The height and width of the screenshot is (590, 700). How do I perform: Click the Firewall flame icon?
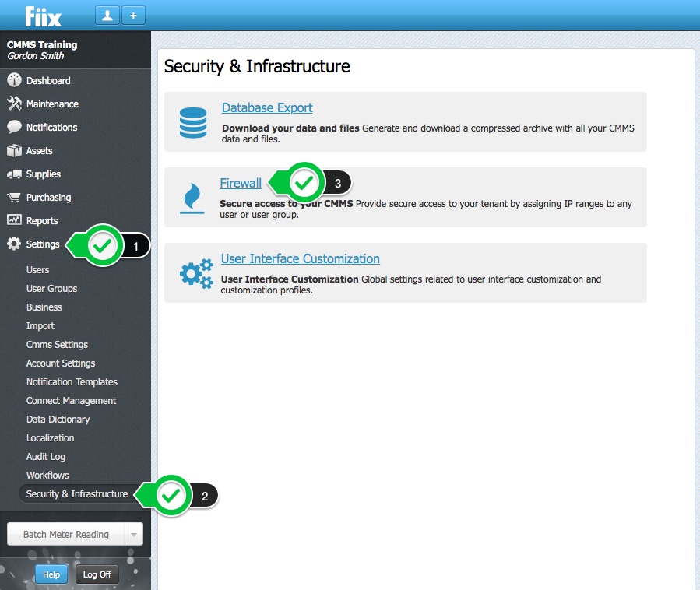[x=192, y=198]
